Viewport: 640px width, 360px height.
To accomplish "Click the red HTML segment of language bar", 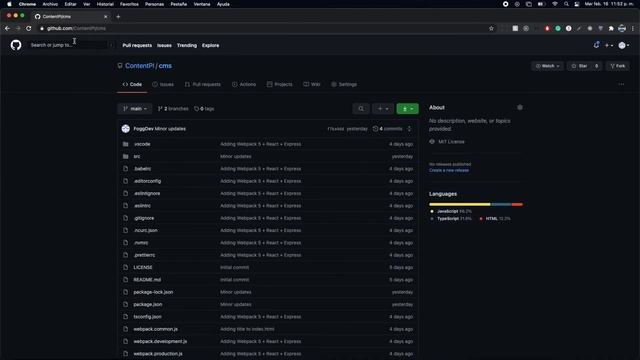I will (x=517, y=204).
